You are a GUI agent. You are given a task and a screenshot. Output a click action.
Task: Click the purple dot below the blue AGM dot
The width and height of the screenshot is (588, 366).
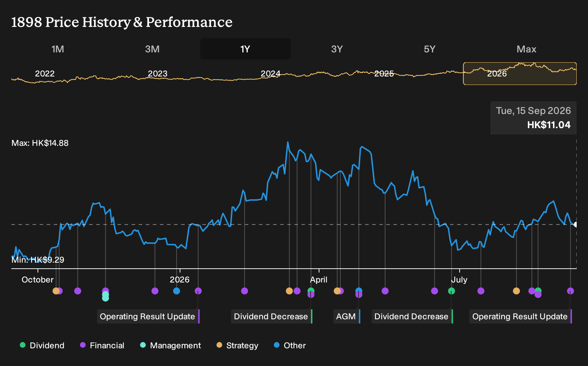[359, 294]
